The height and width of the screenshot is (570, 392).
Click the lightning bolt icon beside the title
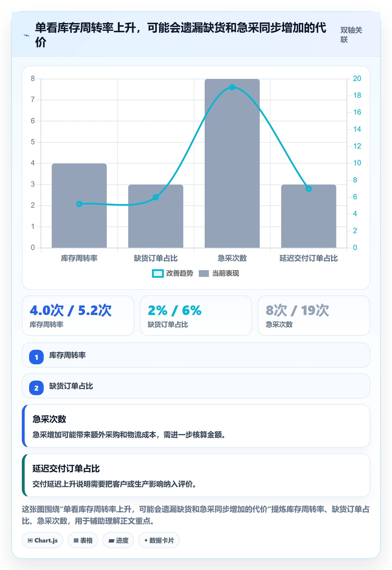(x=26, y=35)
